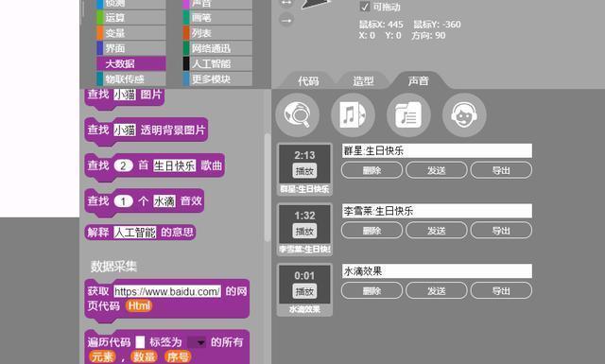Switch to the 造型 tab
This screenshot has width=605, height=364.
[363, 81]
